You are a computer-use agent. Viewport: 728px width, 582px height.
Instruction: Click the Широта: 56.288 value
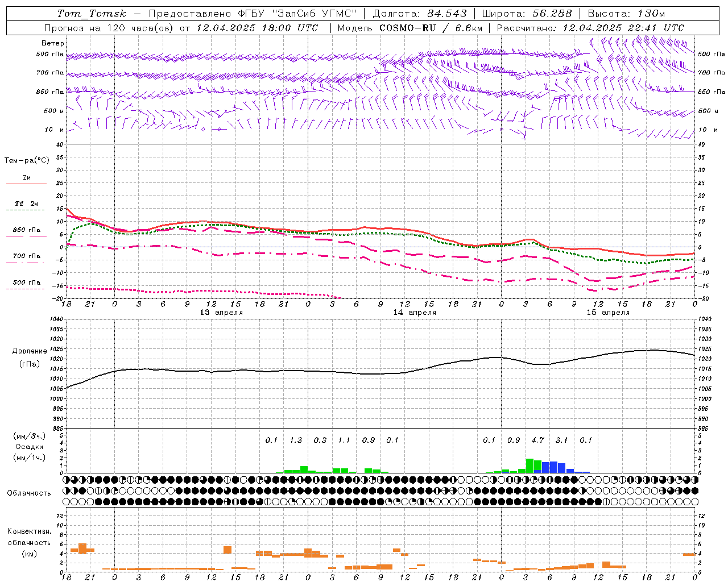527,14
